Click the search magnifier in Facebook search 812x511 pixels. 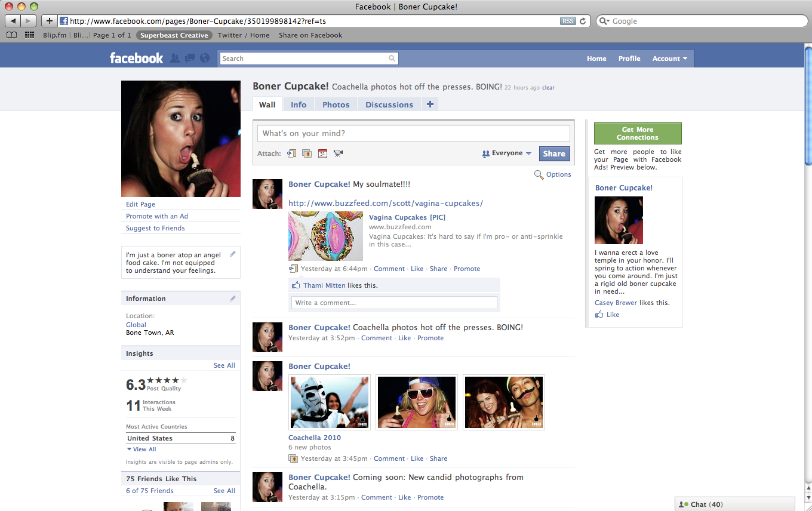[x=392, y=59]
